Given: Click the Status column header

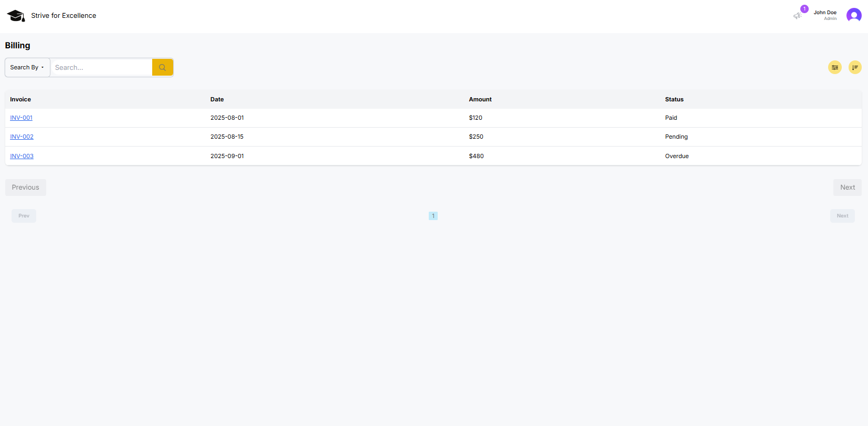Looking at the screenshot, I should (674, 99).
